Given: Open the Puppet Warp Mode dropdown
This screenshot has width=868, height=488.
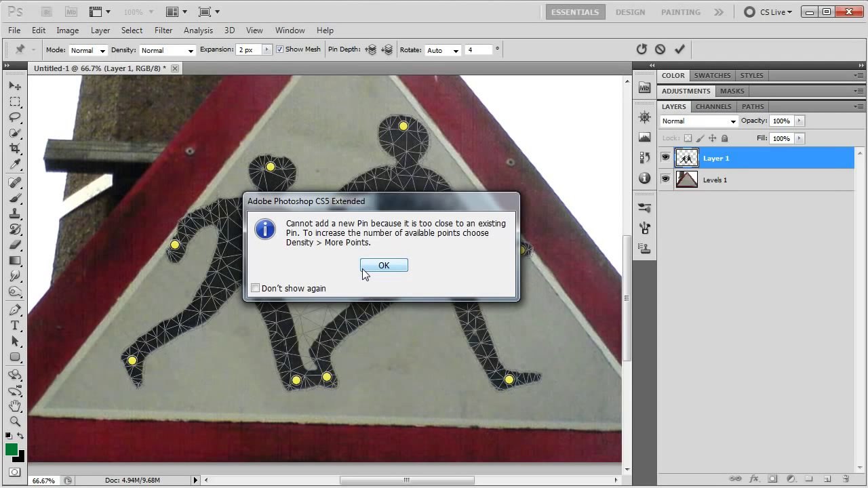Looking at the screenshot, I should 87,50.
